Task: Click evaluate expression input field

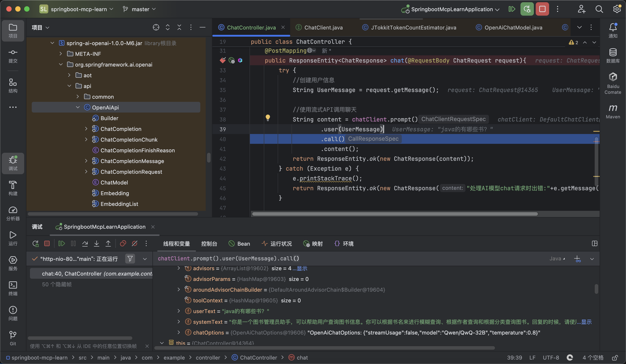Action: coord(348,259)
